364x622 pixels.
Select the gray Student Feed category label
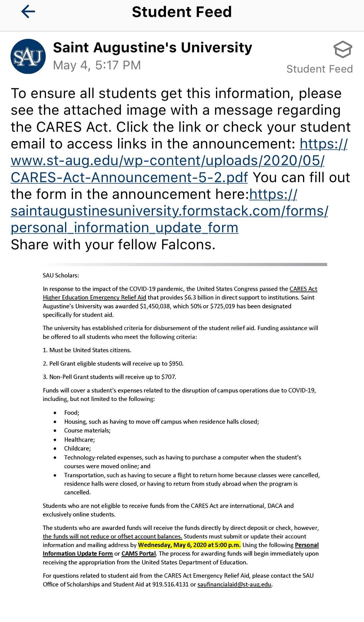pos(319,69)
